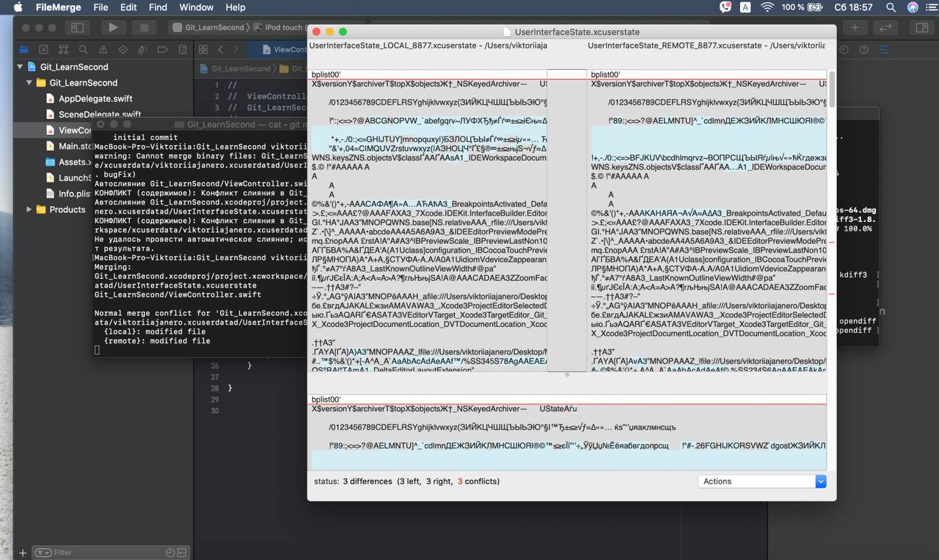This screenshot has width=939, height=560.
Task: Click the Terminal window title bar
Action: coord(198,125)
